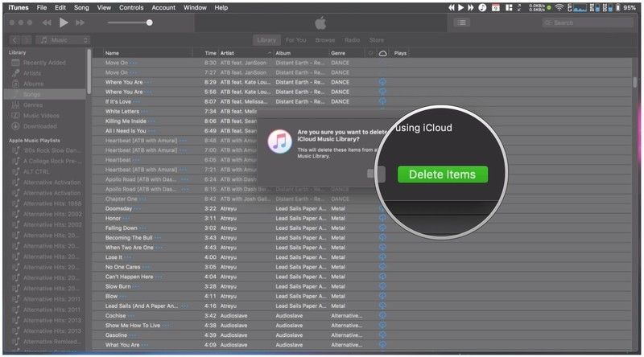Select Artists in the Library sidebar
The height and width of the screenshot is (357, 644).
click(x=33, y=73)
